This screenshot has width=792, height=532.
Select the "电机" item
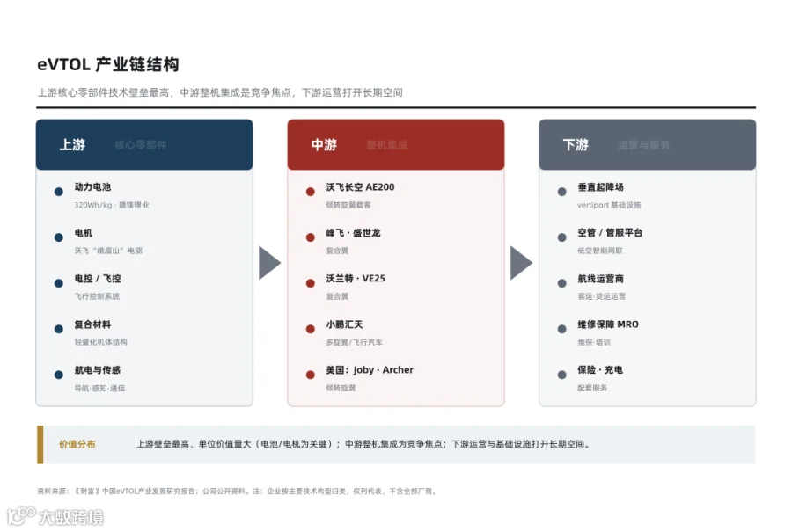(84, 233)
